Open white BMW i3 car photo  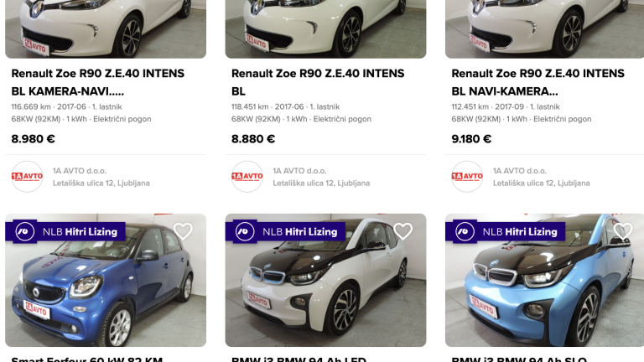(x=325, y=293)
